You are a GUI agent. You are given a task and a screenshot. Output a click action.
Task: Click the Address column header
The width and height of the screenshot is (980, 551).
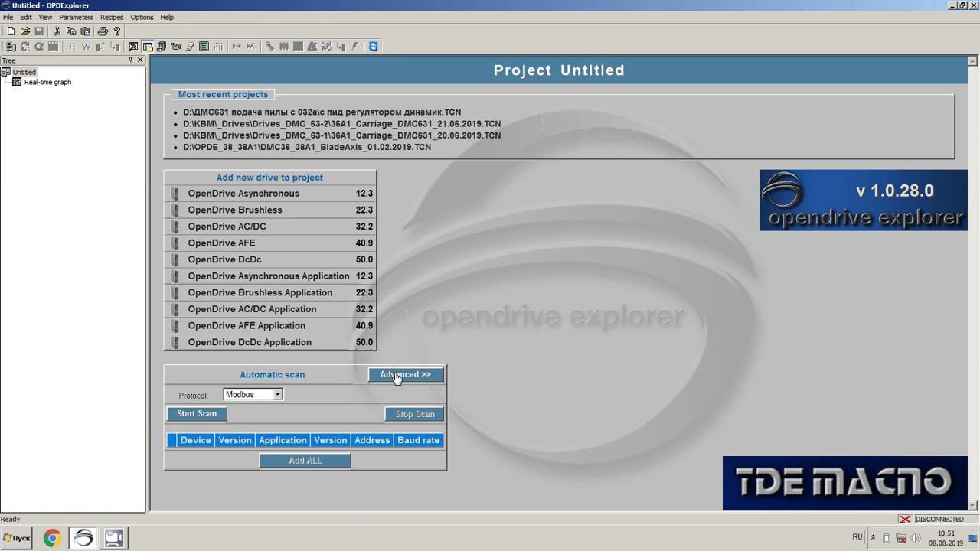pos(372,440)
